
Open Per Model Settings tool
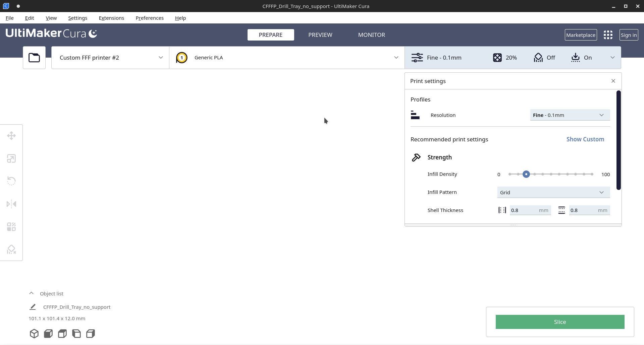(11, 226)
